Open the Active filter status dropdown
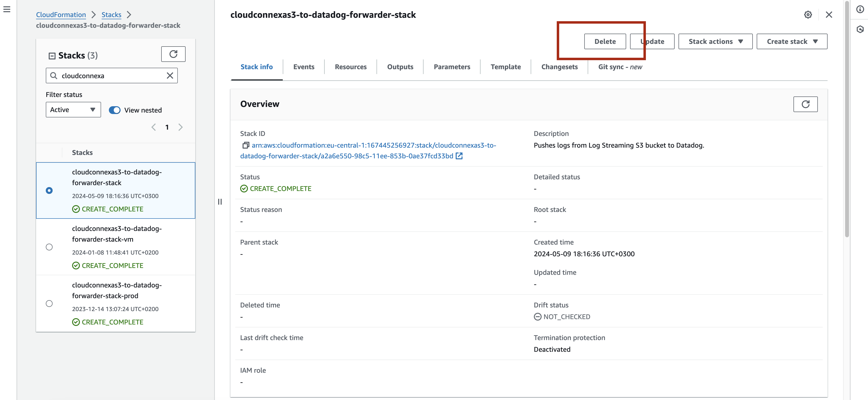The height and width of the screenshot is (400, 868). tap(73, 110)
